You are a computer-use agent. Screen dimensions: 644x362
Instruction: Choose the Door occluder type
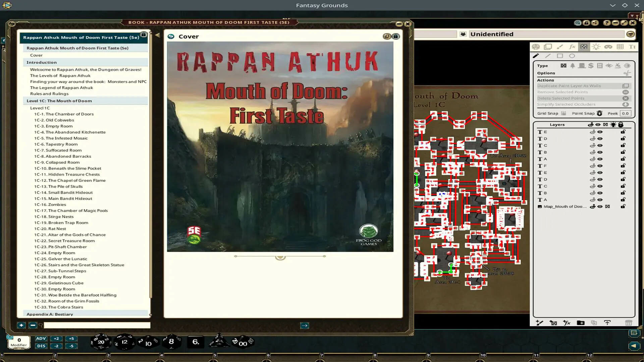(x=582, y=66)
